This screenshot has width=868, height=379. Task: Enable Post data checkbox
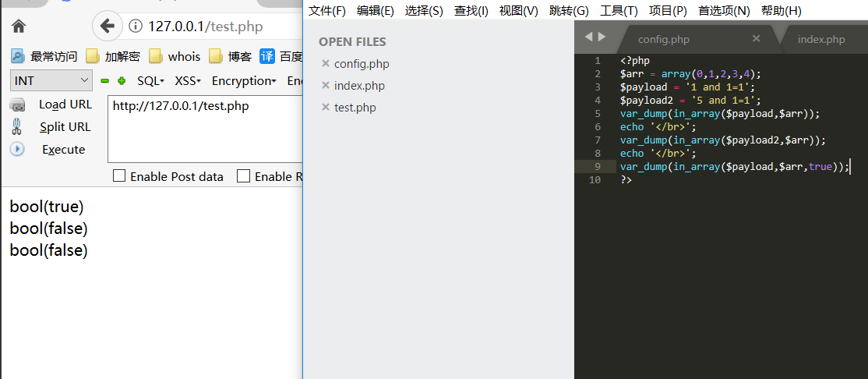pyautogui.click(x=119, y=176)
